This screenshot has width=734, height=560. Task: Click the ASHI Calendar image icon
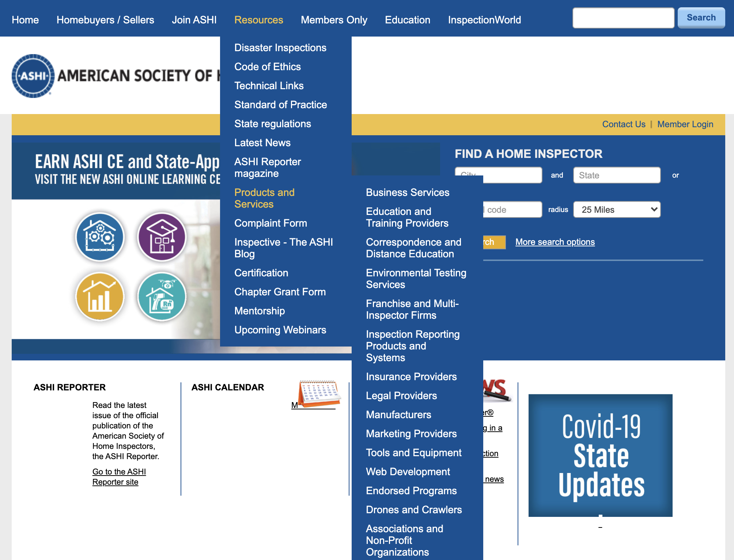(x=319, y=393)
